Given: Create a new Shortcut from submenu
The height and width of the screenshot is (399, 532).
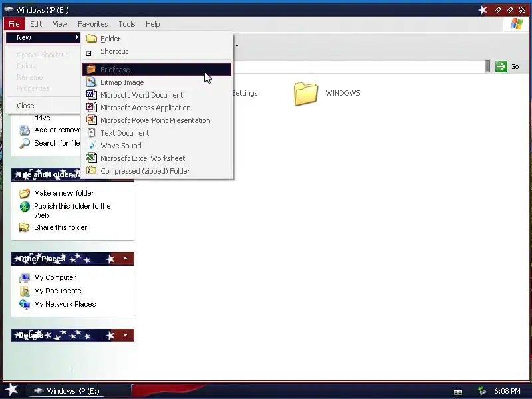Looking at the screenshot, I should point(157,51).
